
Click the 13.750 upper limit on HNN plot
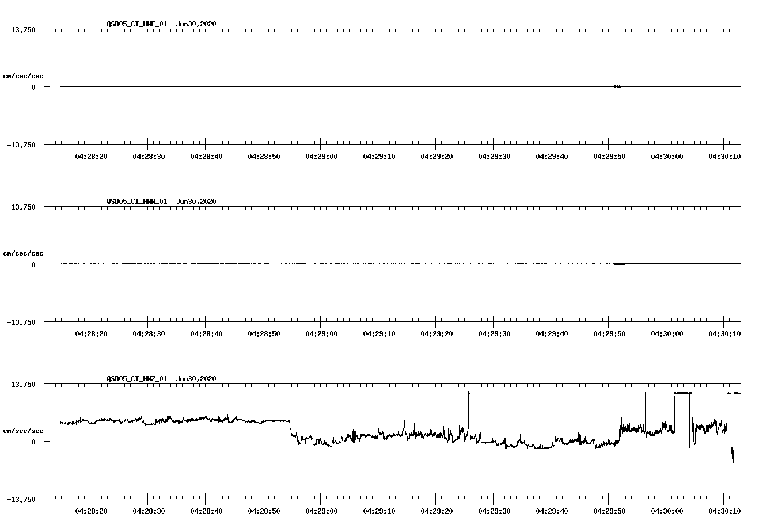coord(23,207)
